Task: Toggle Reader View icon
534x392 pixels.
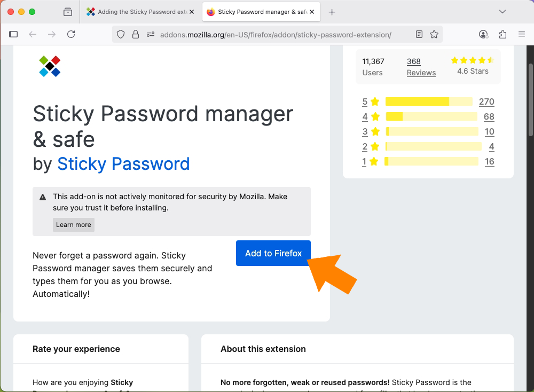Action: tap(419, 34)
